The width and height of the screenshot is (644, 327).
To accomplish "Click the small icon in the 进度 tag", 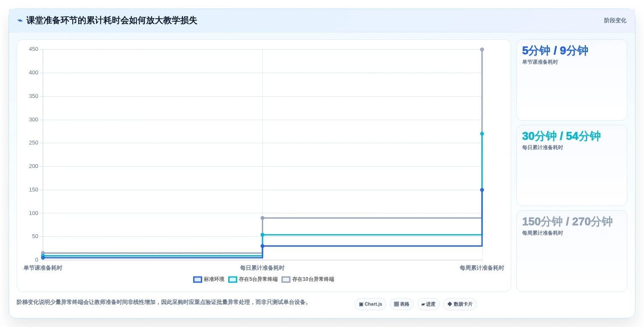I will coord(423,304).
